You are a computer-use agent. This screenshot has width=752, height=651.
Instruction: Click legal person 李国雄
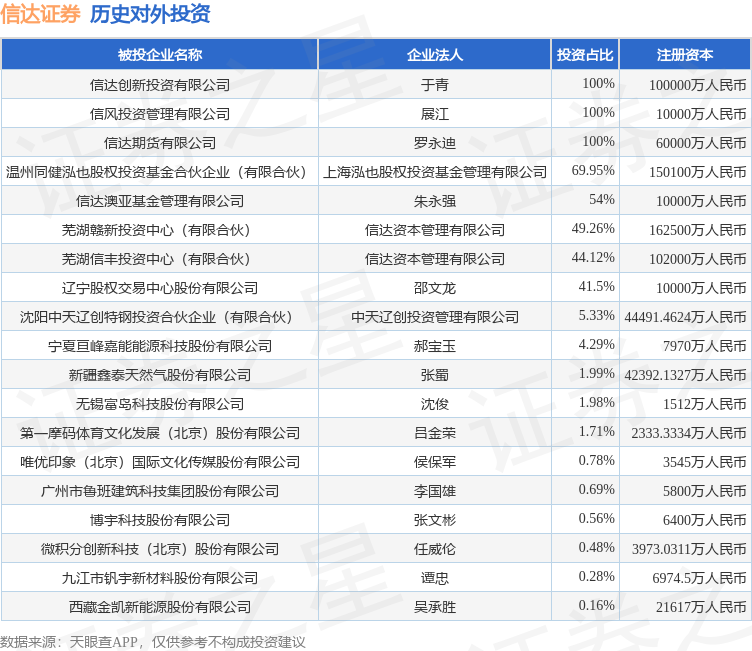click(x=435, y=491)
